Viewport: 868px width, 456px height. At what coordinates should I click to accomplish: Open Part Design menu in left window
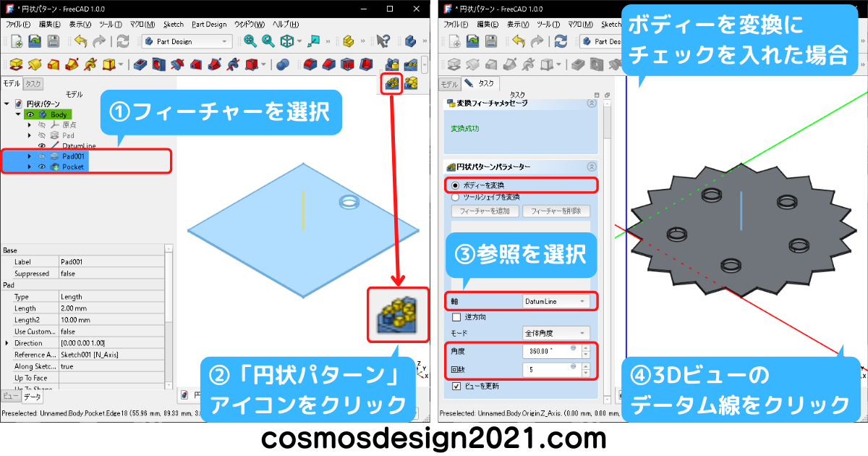[x=209, y=24]
